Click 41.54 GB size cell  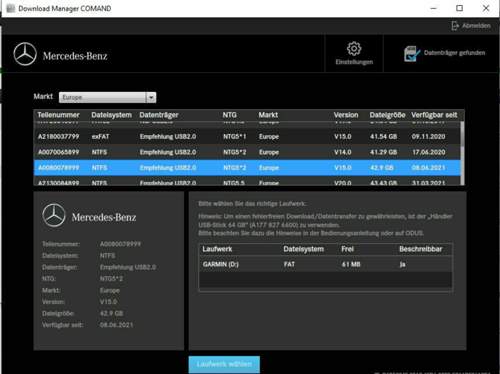click(x=383, y=137)
